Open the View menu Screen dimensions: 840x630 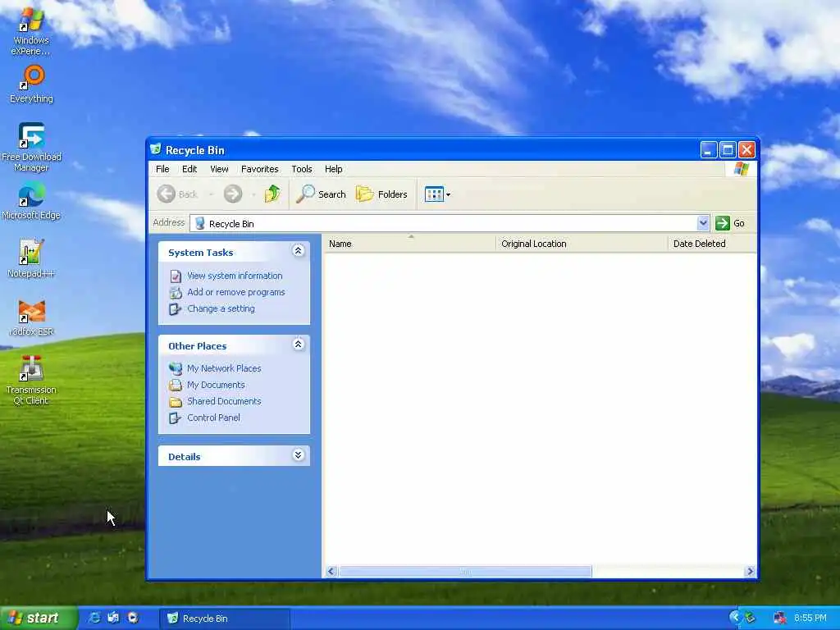tap(219, 169)
